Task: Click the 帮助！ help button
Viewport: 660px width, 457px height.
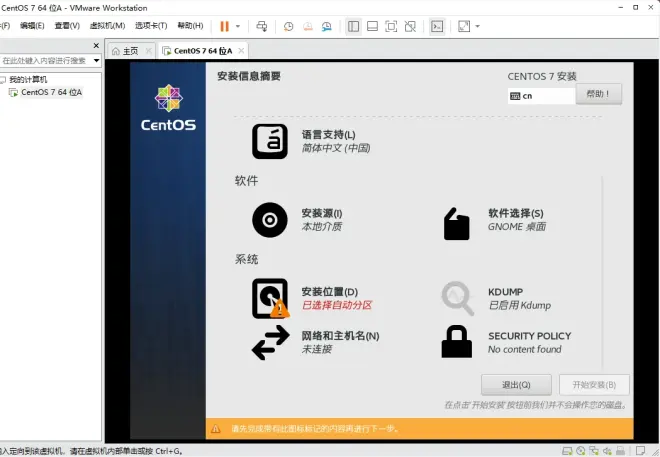Action: [599, 94]
